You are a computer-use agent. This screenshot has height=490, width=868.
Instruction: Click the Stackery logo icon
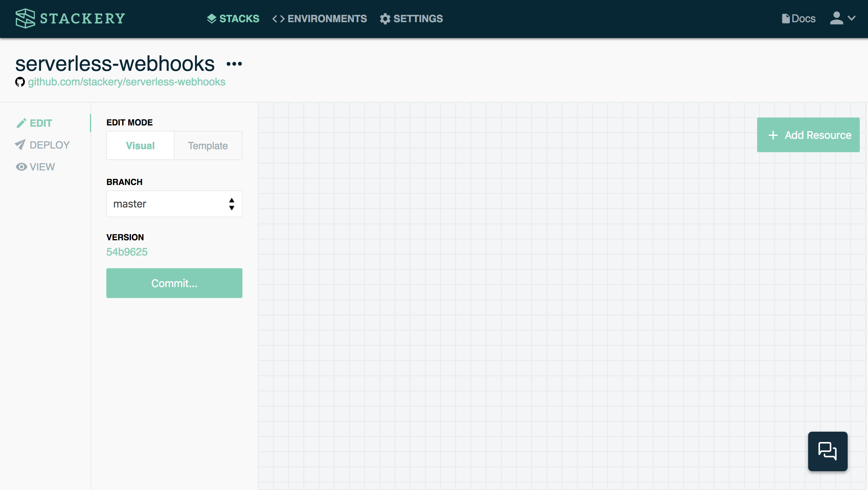[x=25, y=18]
